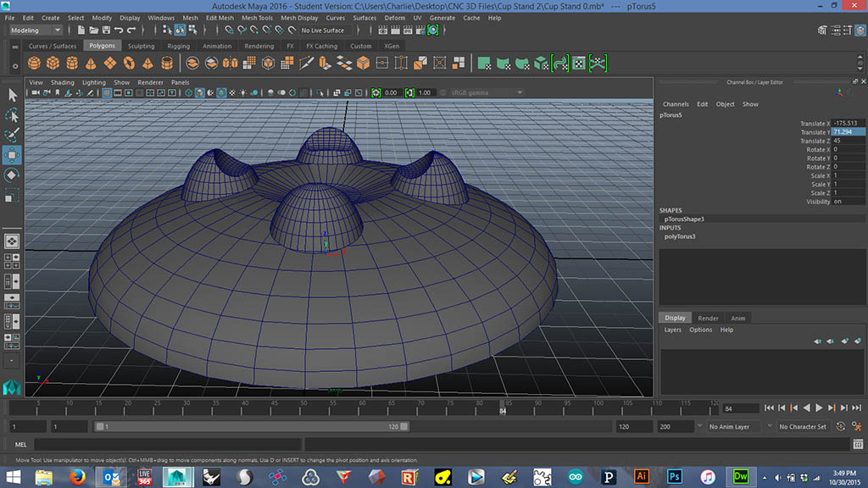
Task: Open the Mesh Tools menu
Action: pos(257,18)
